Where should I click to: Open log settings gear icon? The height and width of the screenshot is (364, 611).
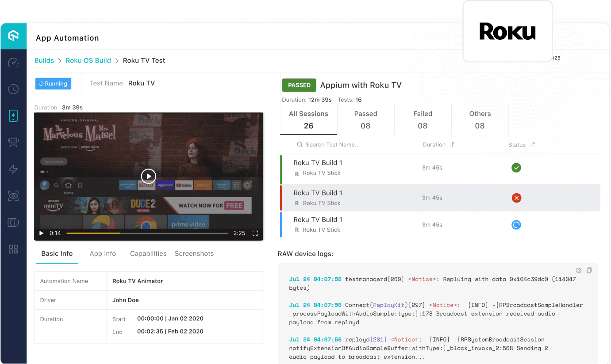coord(578,270)
